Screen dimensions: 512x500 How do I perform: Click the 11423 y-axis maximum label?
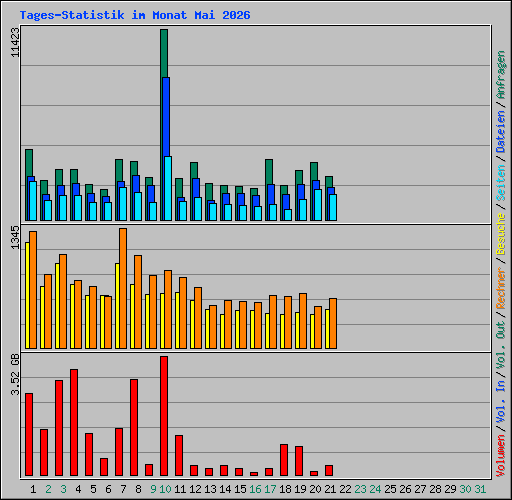pyautogui.click(x=15, y=42)
